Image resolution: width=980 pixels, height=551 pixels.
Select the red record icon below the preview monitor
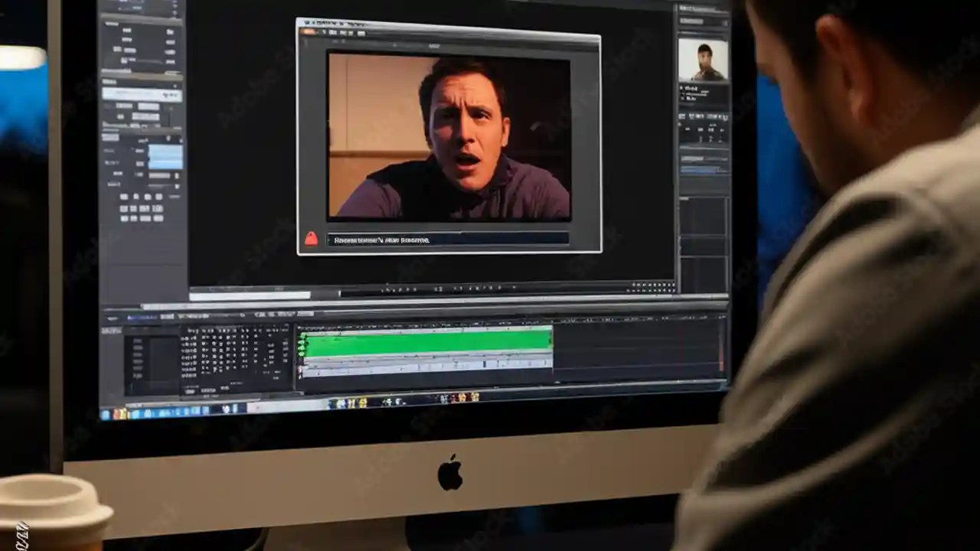tap(311, 239)
